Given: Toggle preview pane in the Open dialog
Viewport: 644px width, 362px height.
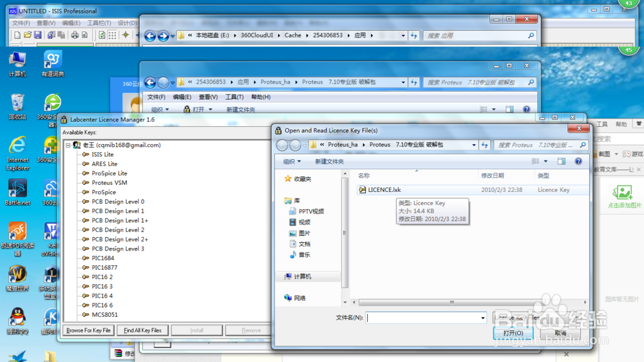Looking at the screenshot, I should (x=562, y=162).
